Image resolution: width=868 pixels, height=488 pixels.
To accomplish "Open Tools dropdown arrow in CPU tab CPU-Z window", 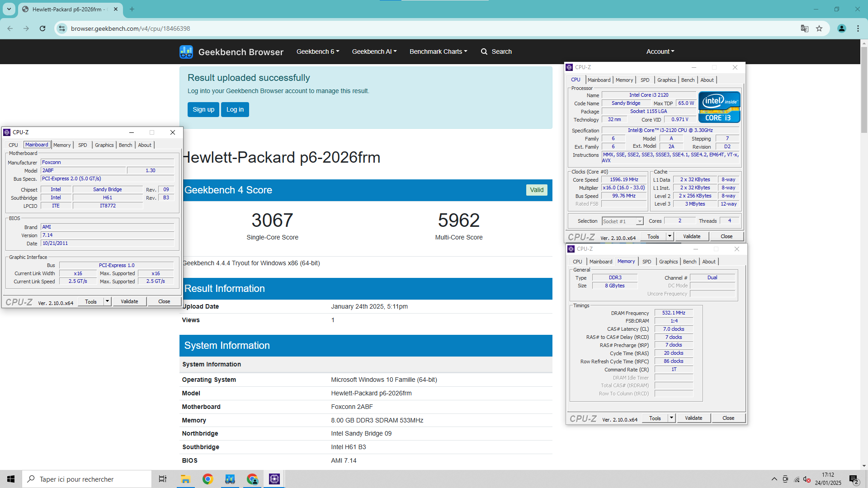I will 670,236.
